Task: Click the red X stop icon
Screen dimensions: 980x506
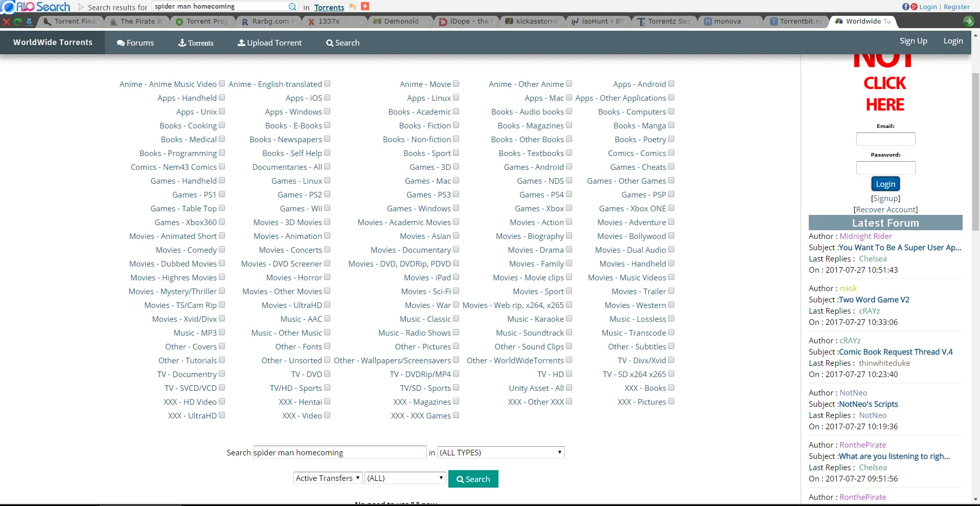Action: (x=7, y=21)
